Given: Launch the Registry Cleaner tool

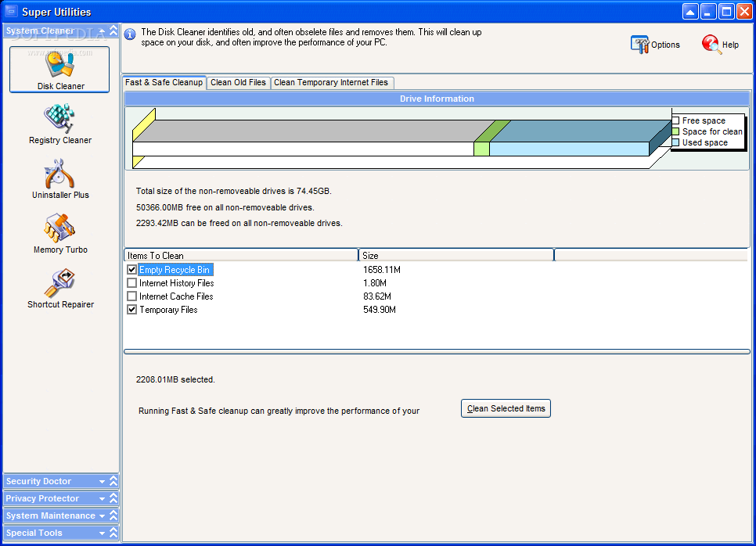Looking at the screenshot, I should point(59,124).
